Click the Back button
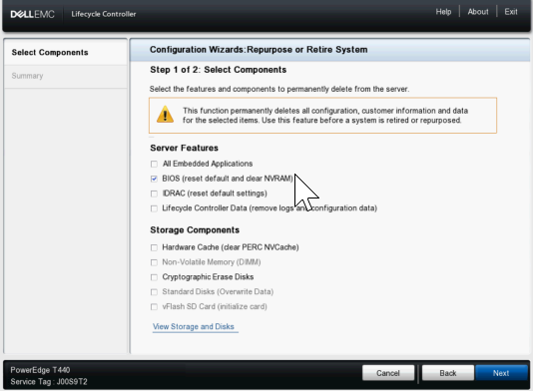Viewport: 533px width, 392px height. 448,373
